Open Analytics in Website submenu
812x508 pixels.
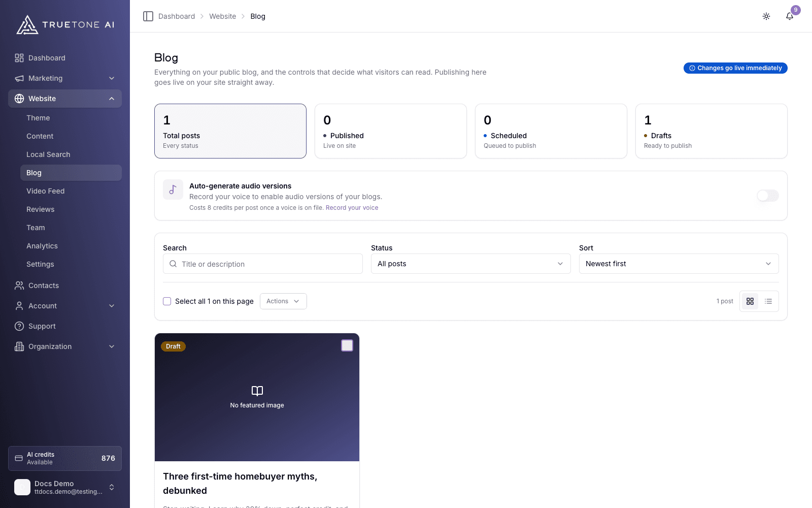(x=71, y=246)
